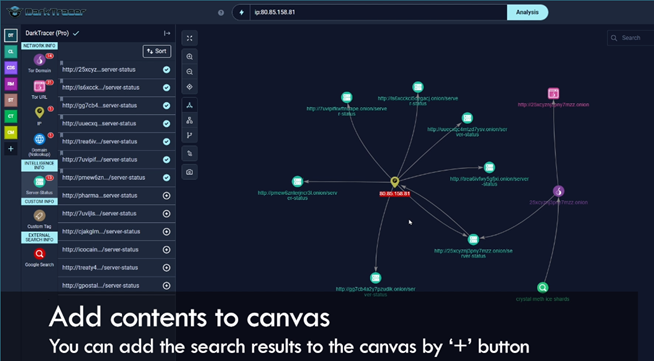Click the fit-to-screen expand icon
This screenshot has width=654, height=361.
point(189,38)
